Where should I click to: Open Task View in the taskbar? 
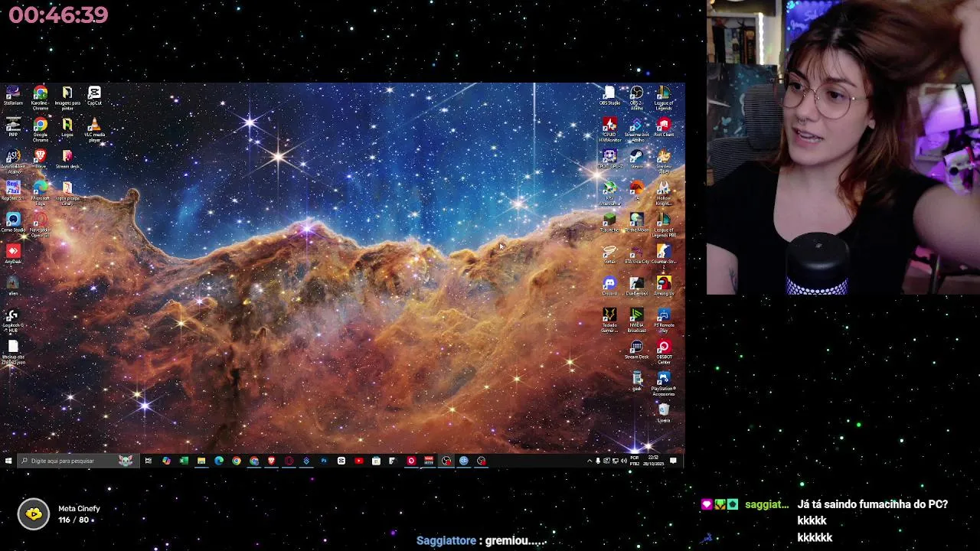pos(149,461)
